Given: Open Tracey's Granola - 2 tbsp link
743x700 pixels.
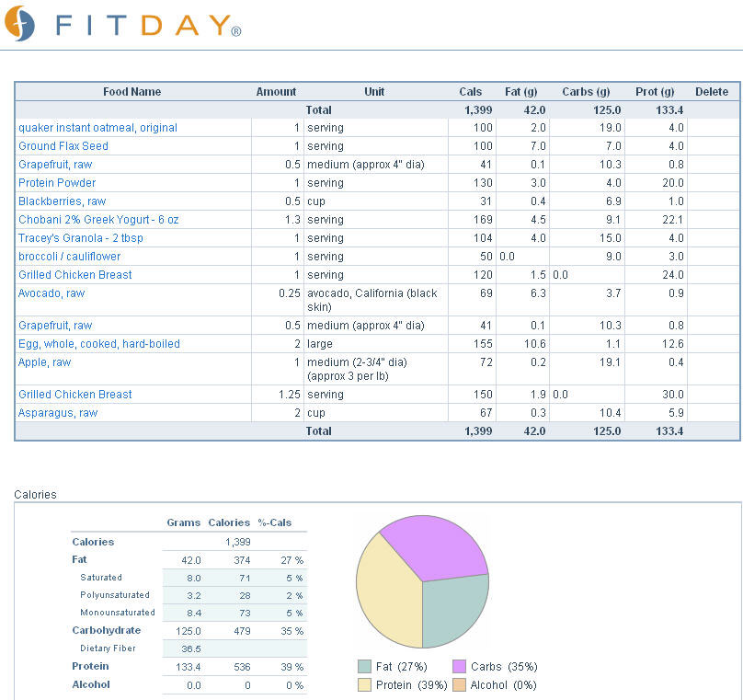Looking at the screenshot, I should [81, 238].
